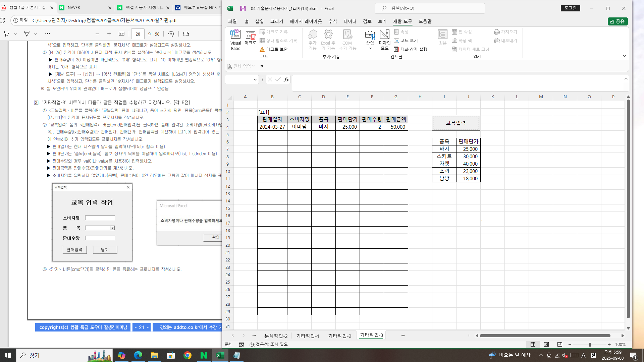The height and width of the screenshot is (362, 644).
Task: Open Excel 추가 기능 add-ins gear icon
Action: 328,39
